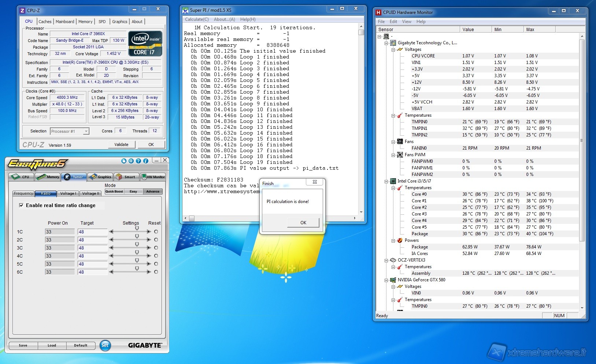The image size is (596, 364).
Task: Select the Reset radio button for 1C
Action: 156,232
